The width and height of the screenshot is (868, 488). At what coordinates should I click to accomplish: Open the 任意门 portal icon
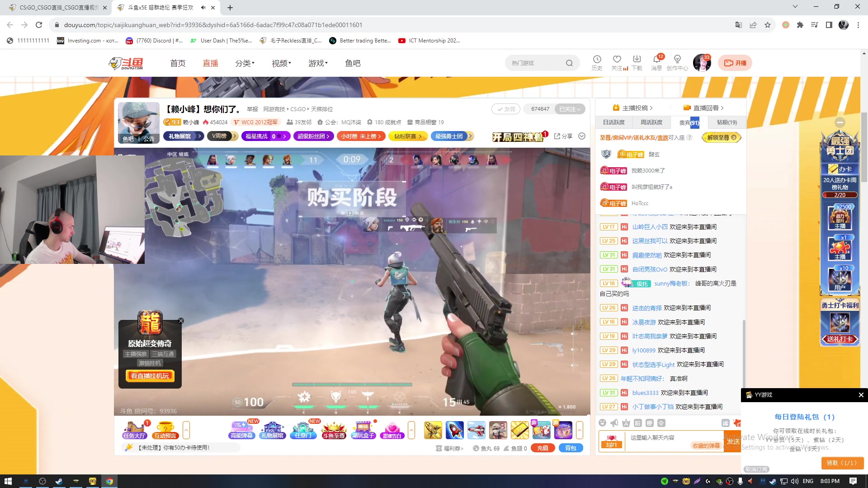pyautogui.click(x=303, y=430)
